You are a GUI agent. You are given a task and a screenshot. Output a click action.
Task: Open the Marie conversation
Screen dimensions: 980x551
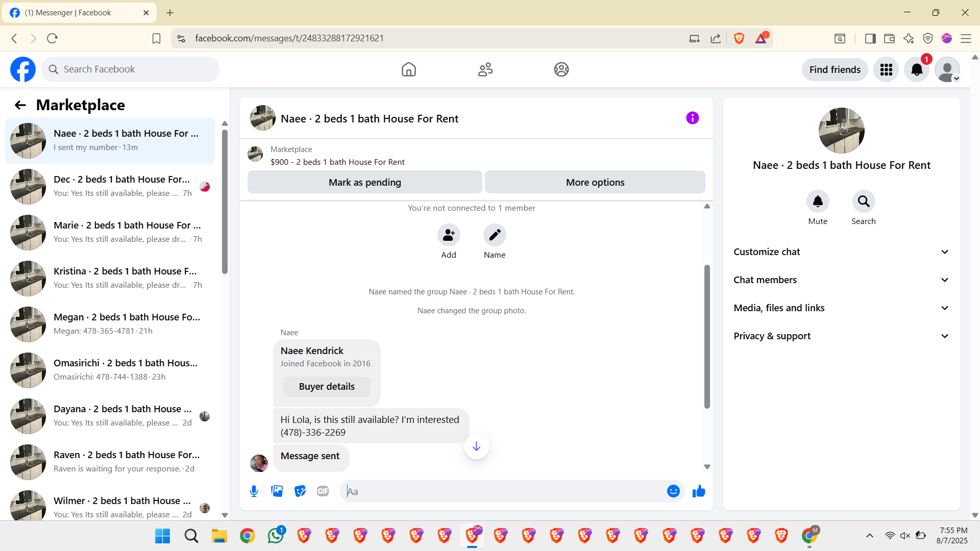(110, 233)
